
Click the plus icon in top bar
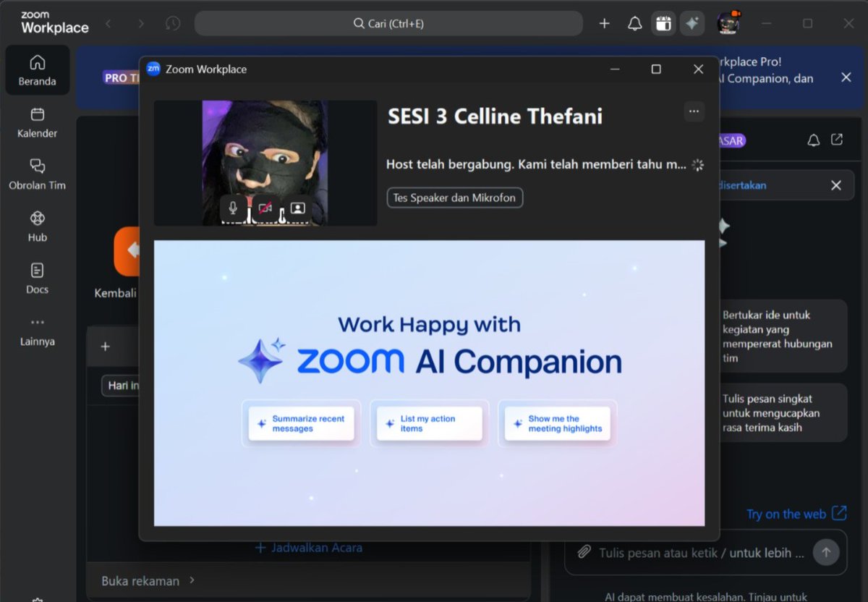pyautogui.click(x=605, y=24)
